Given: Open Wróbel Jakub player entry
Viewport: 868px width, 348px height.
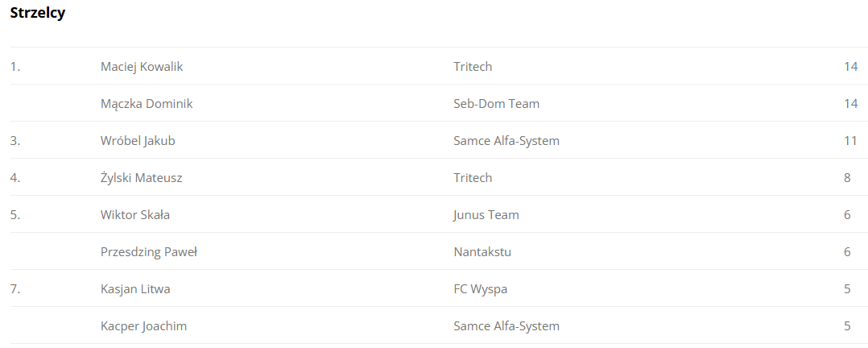Looking at the screenshot, I should [x=138, y=141].
